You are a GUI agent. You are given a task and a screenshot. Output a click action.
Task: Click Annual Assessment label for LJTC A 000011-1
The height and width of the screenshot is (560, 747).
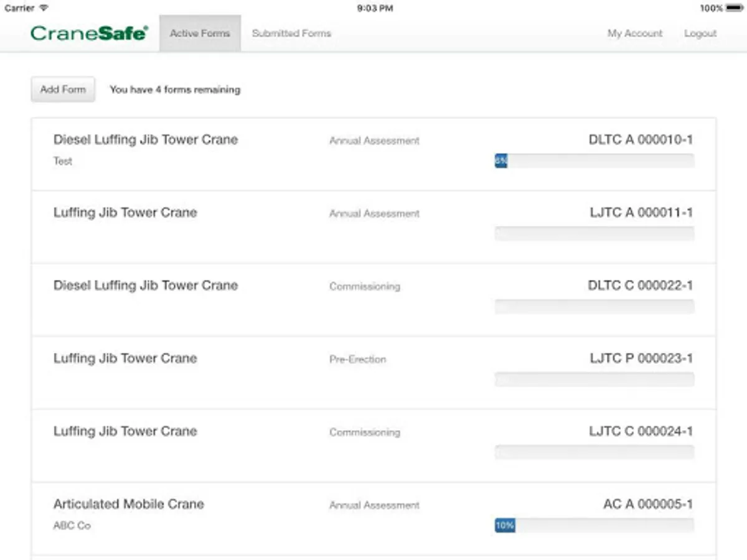(374, 214)
